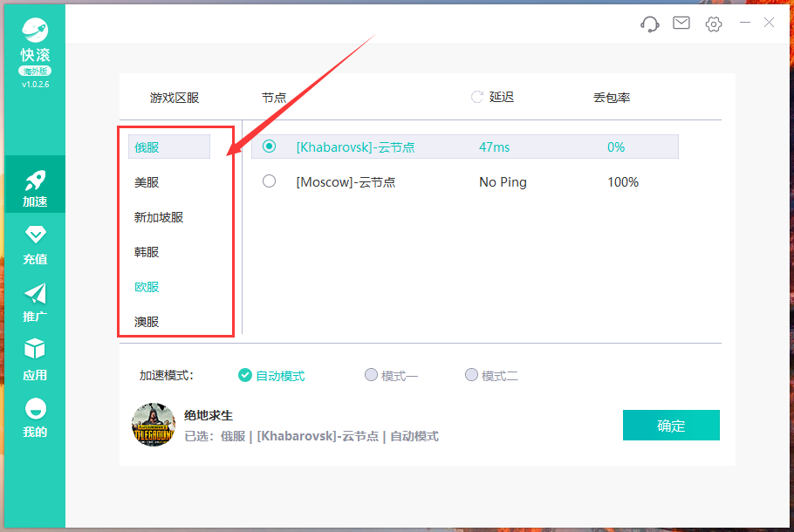Choose 模式一 acceleration mode
This screenshot has height=532, width=794.
coord(392,376)
